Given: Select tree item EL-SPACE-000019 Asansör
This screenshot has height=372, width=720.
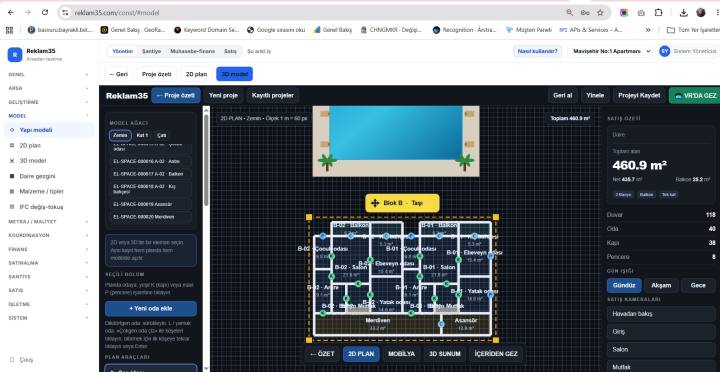Looking at the screenshot, I should [151, 204].
